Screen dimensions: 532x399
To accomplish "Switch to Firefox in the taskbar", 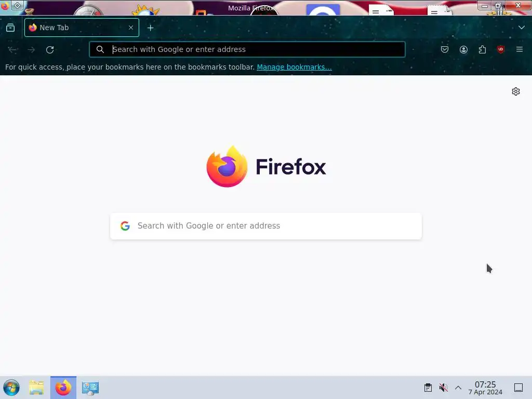I will click(x=63, y=388).
